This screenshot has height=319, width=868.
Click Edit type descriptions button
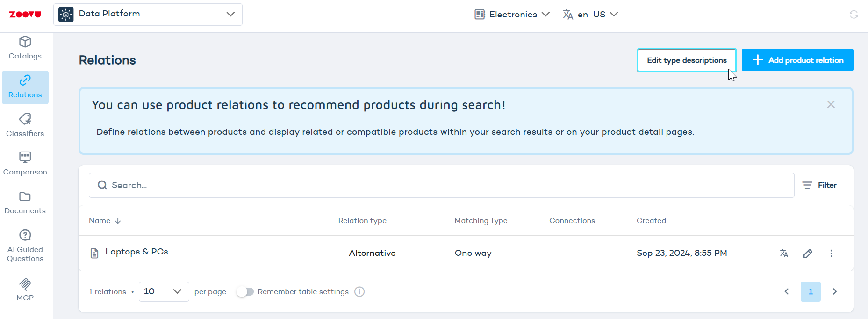687,60
